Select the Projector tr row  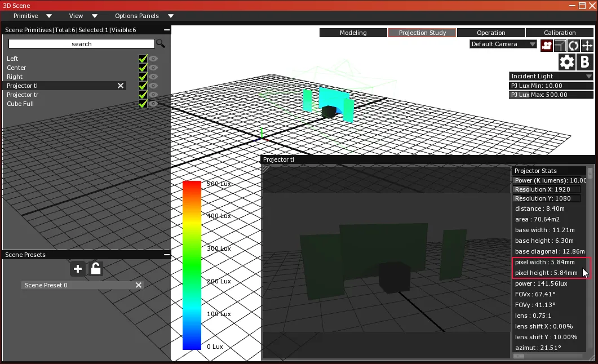click(64, 95)
